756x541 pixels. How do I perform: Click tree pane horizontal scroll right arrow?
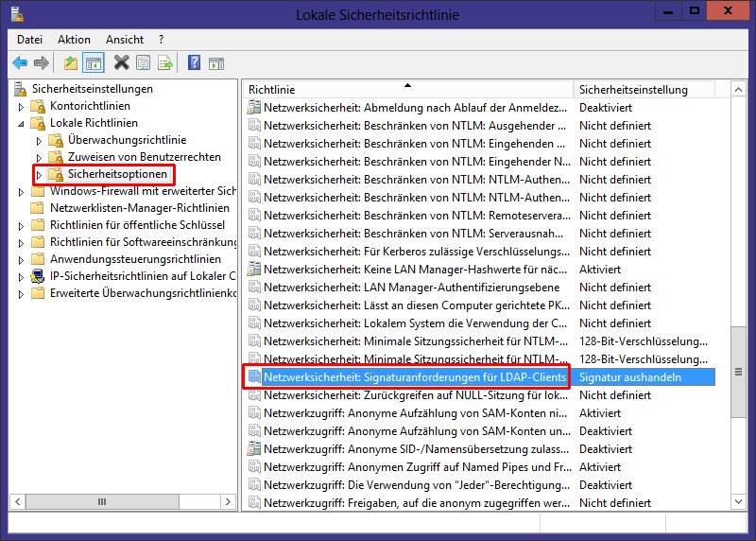[228, 501]
